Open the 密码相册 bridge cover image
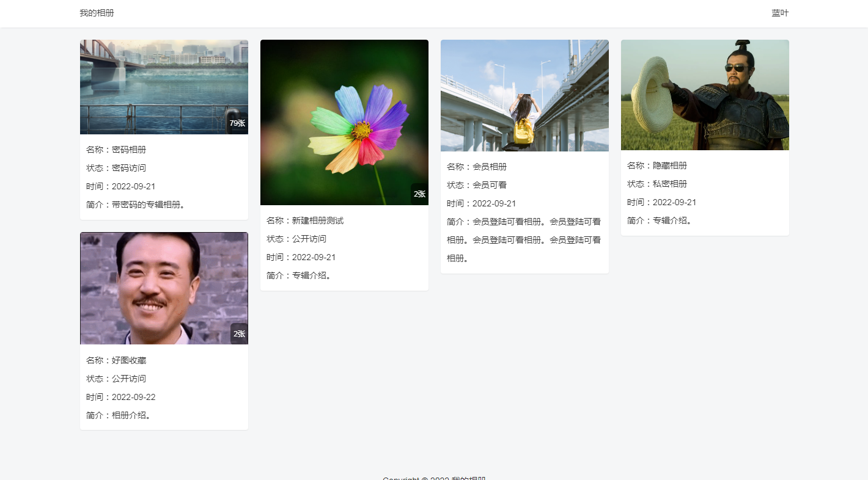 (164, 87)
